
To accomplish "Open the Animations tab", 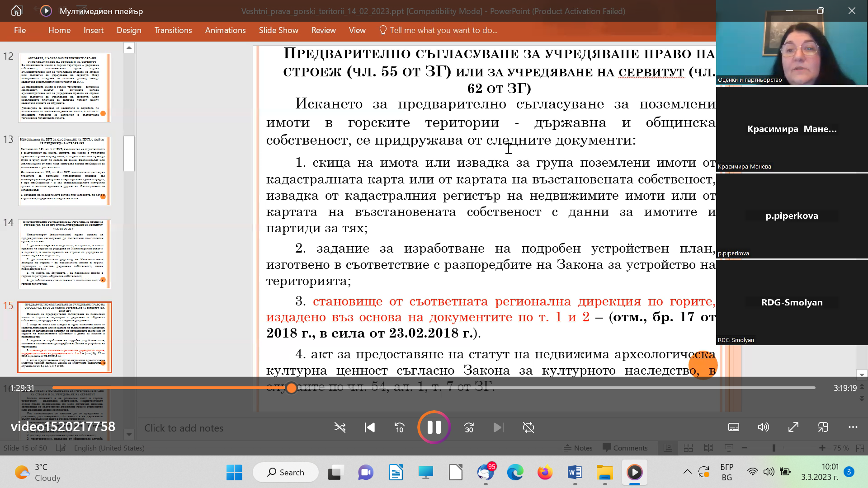I will (x=225, y=30).
